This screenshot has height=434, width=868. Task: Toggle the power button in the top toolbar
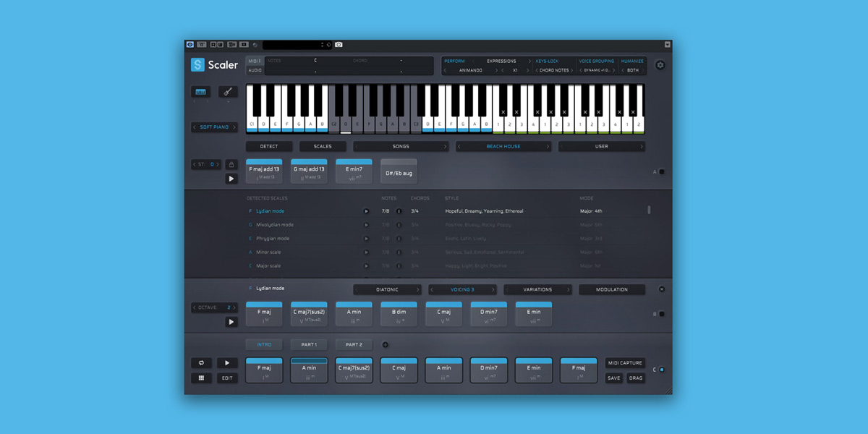(190, 44)
